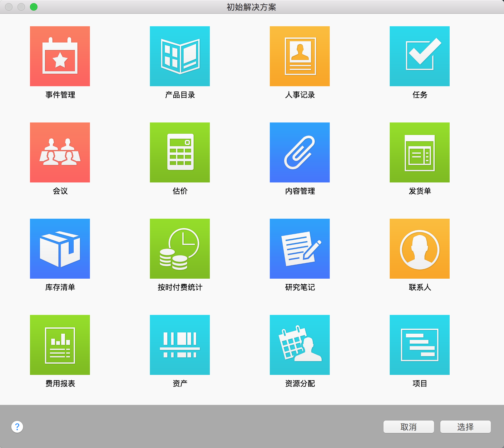The width and height of the screenshot is (504, 448).
Task: Select the 发货单 invoice icon
Action: [x=420, y=152]
